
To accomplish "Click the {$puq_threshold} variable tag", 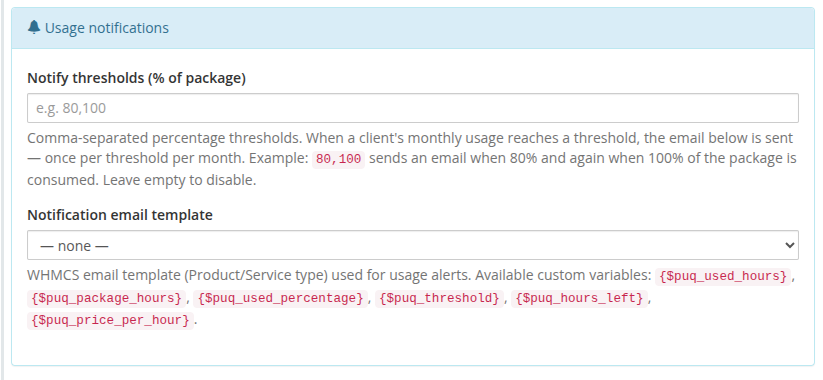I will 439,298.
